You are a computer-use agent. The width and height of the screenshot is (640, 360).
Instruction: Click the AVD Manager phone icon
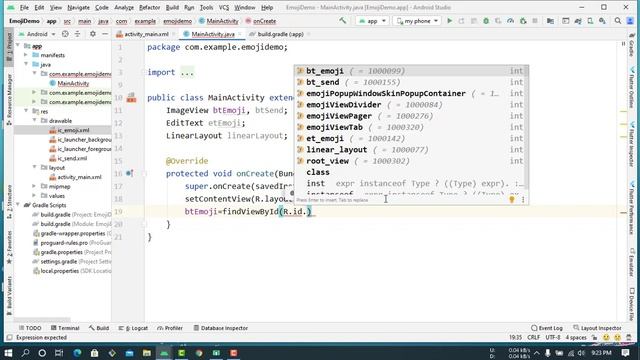(x=590, y=21)
